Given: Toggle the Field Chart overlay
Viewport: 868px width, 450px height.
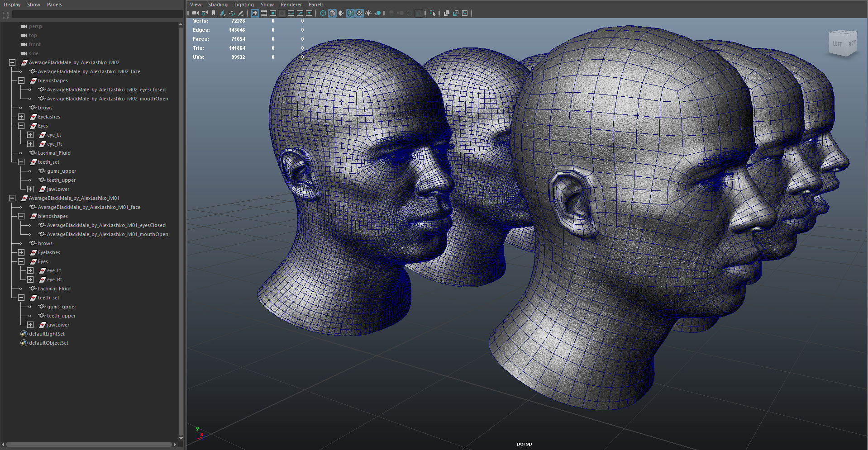Looking at the screenshot, I should coord(291,13).
